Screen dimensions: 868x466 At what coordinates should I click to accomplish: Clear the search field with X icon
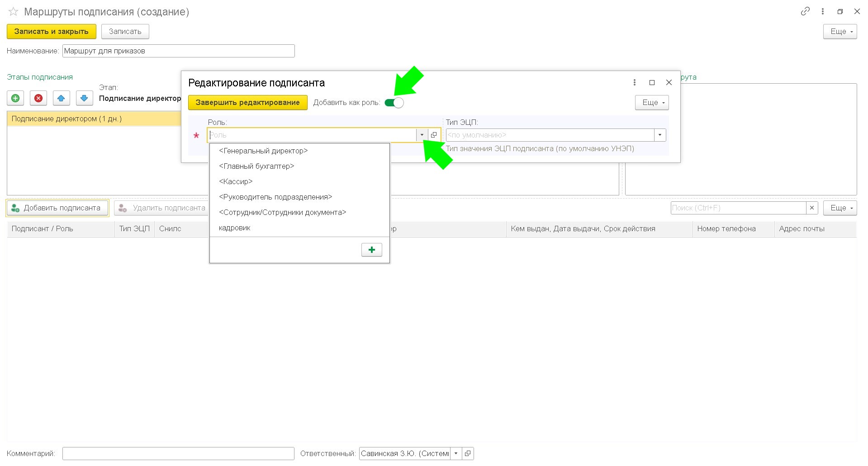click(812, 208)
